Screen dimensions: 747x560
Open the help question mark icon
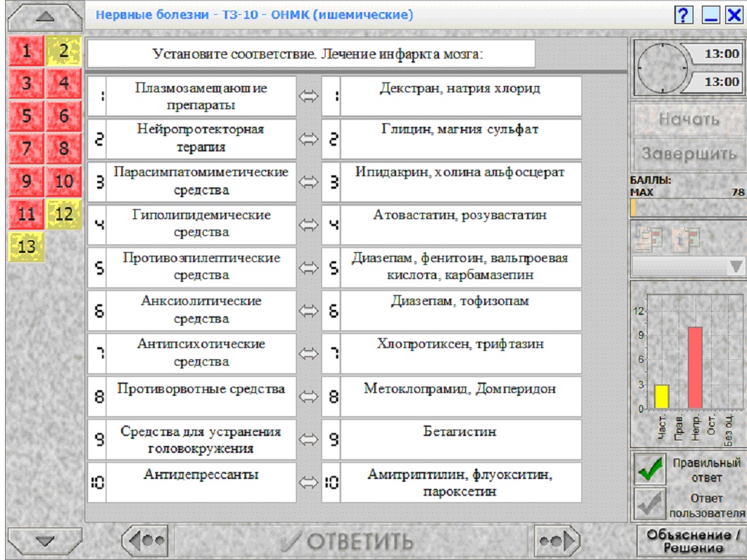[683, 15]
